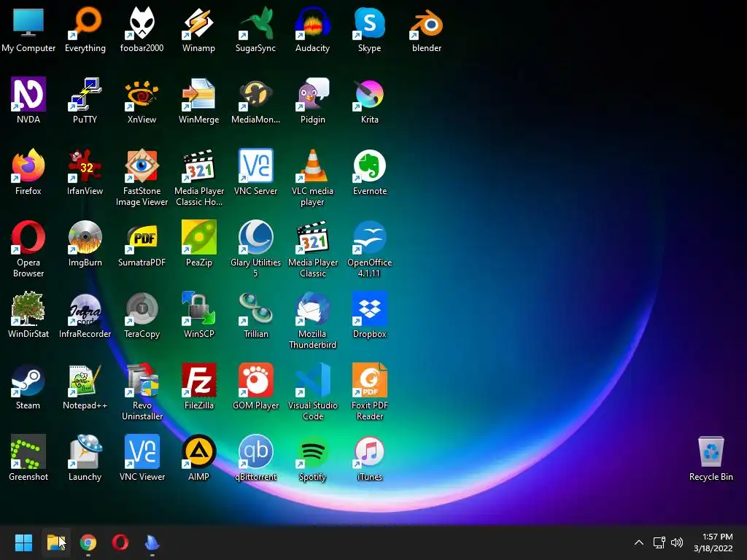Select the qBittorrent icon

click(256, 451)
